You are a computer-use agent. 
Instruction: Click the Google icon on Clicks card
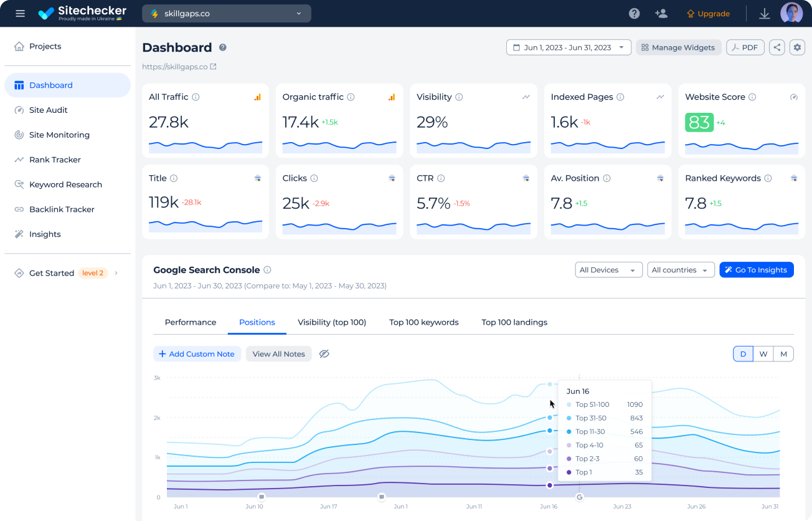click(x=392, y=178)
